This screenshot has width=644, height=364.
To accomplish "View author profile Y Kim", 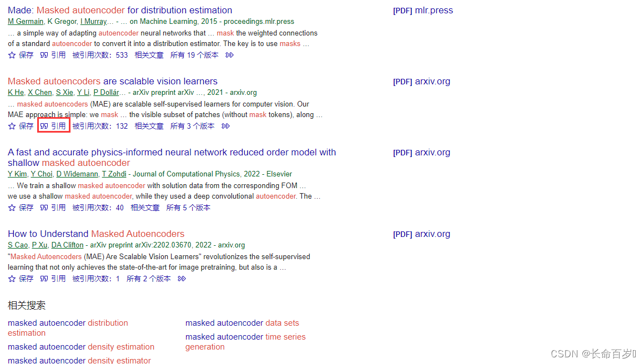I will click(17, 174).
